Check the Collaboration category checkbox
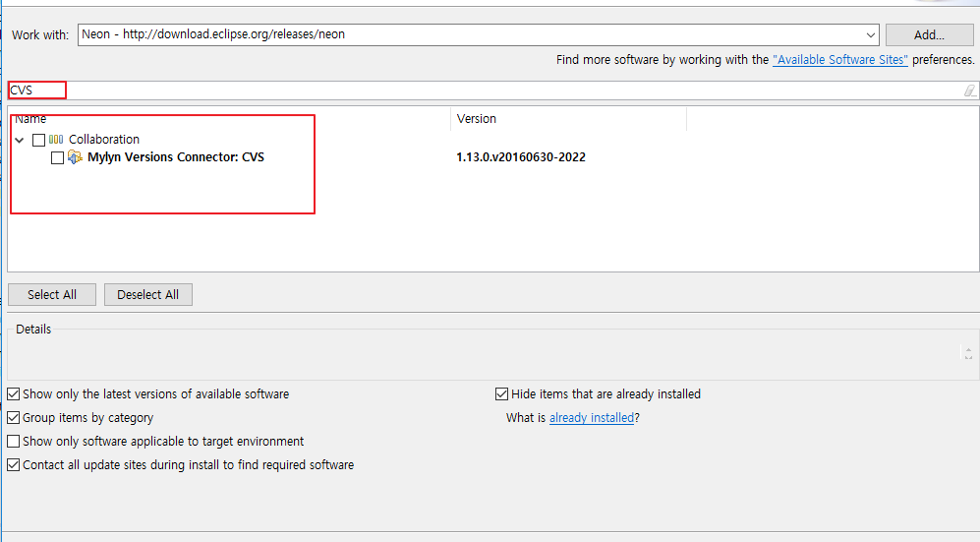Image resolution: width=980 pixels, height=542 pixels. tap(38, 140)
